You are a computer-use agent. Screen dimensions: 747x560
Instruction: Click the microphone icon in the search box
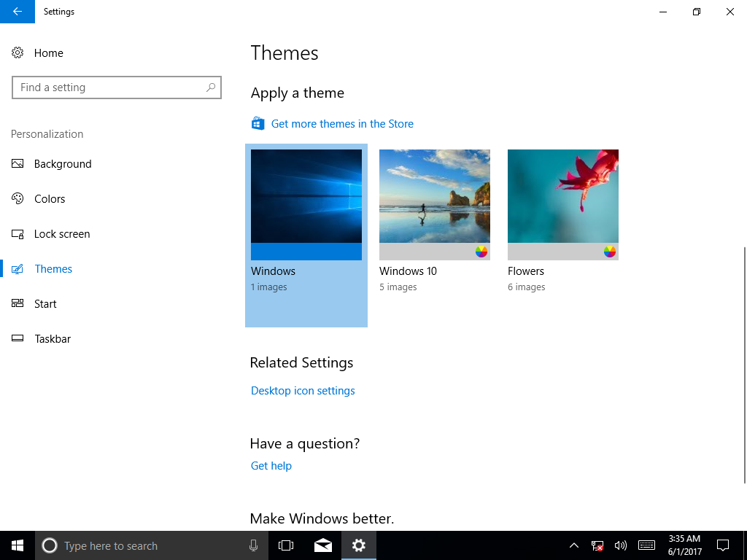253,545
